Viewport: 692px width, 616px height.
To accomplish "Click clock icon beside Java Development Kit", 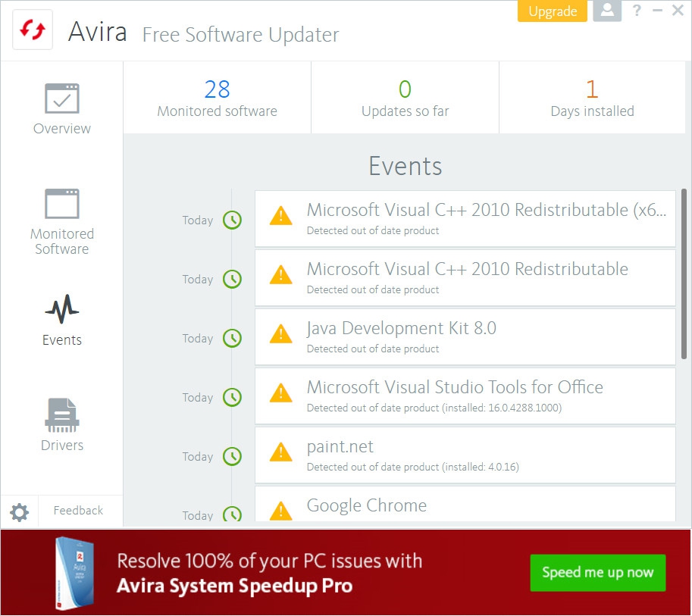I will 232,339.
